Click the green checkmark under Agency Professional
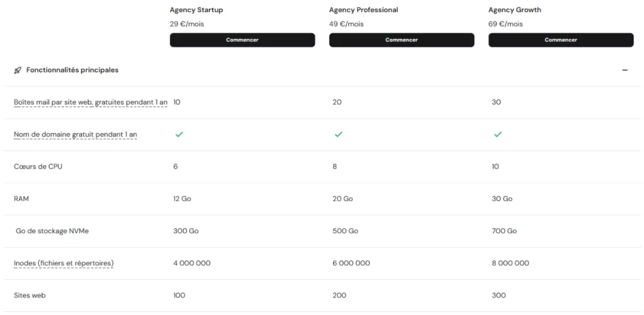Screen dimensions: 644x315 coord(338,135)
